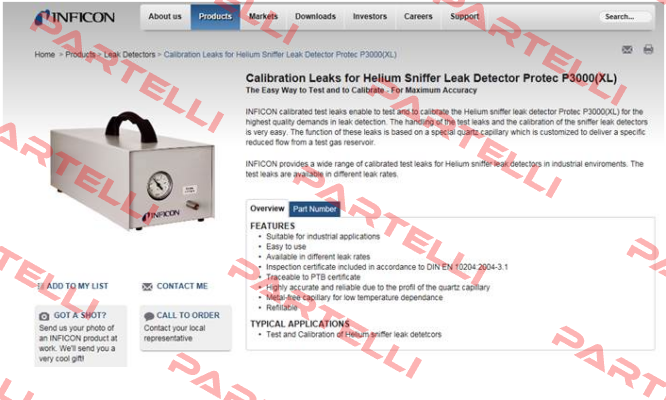Switch to the Part Number tab
This screenshot has height=400, width=666.
(314, 209)
